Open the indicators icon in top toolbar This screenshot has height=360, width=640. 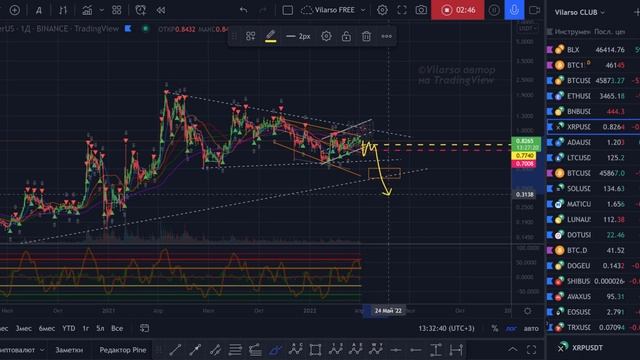point(87,10)
